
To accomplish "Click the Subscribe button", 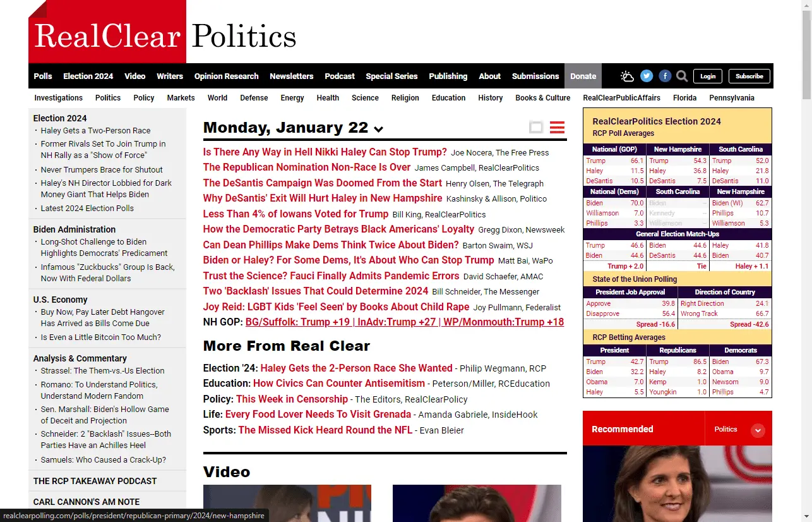I will (x=749, y=76).
